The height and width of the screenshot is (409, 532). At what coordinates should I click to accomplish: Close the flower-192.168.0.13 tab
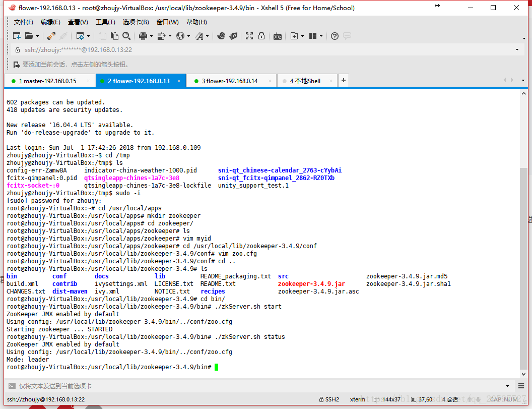(179, 81)
